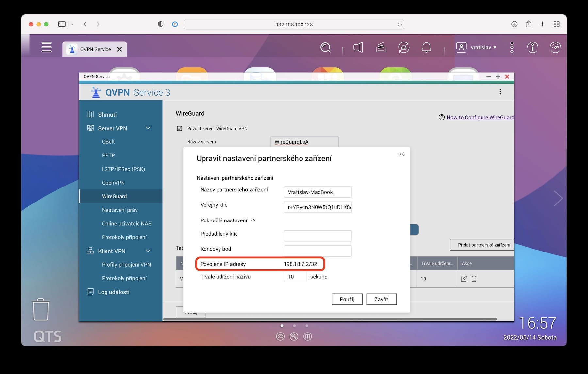Collapse the Server VPN sidebar group
Screen dimensions: 588x374
click(x=148, y=128)
